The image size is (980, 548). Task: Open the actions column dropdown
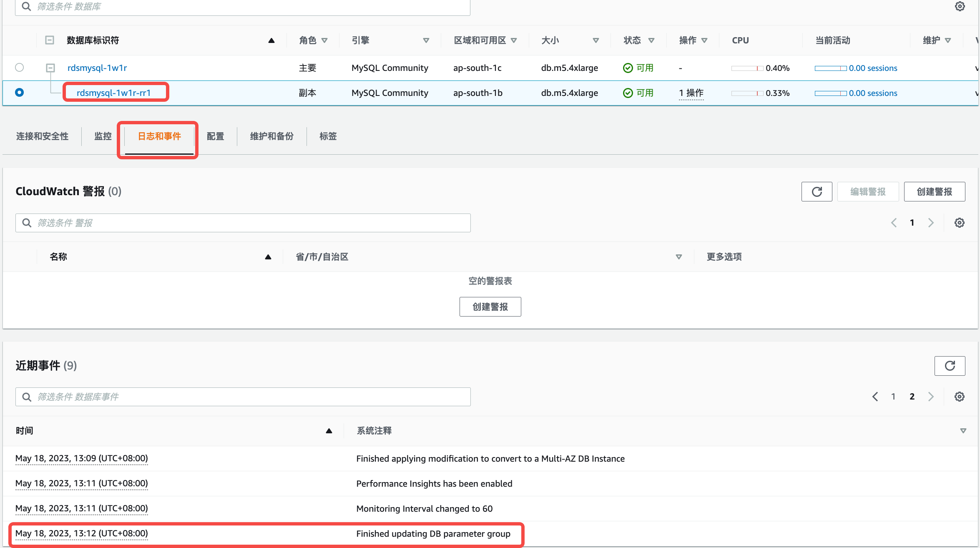704,40
